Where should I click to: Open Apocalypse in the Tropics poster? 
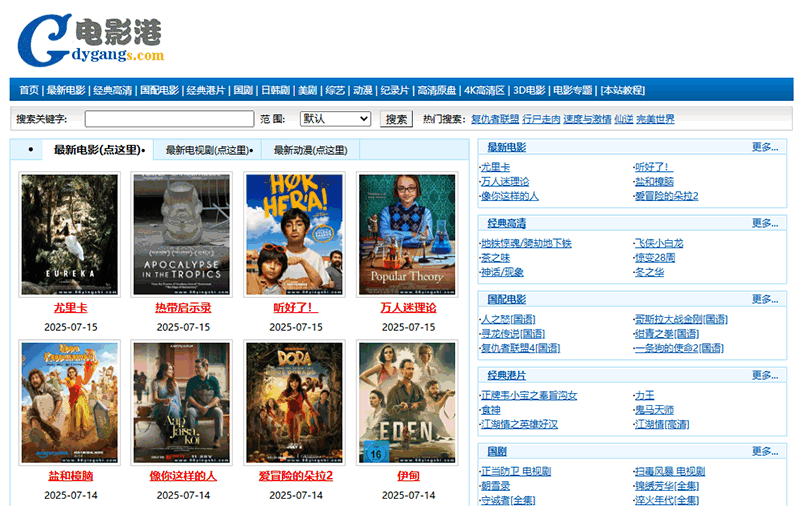[182, 235]
